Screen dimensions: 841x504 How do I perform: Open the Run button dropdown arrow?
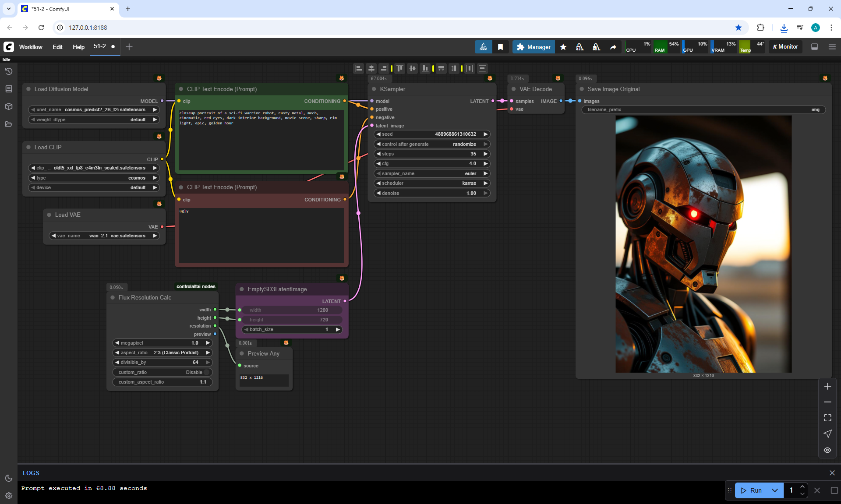click(774, 490)
